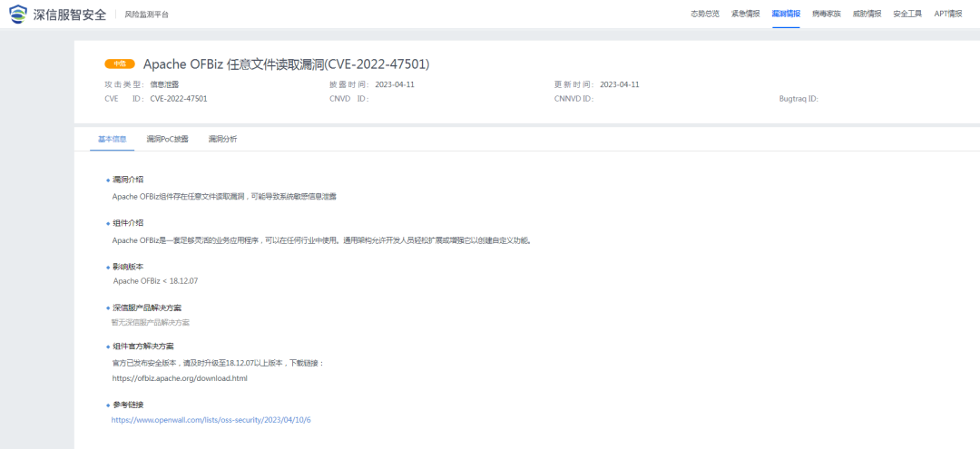Open the 紧急情报 nav item
This screenshot has height=449, width=980.
point(745,14)
